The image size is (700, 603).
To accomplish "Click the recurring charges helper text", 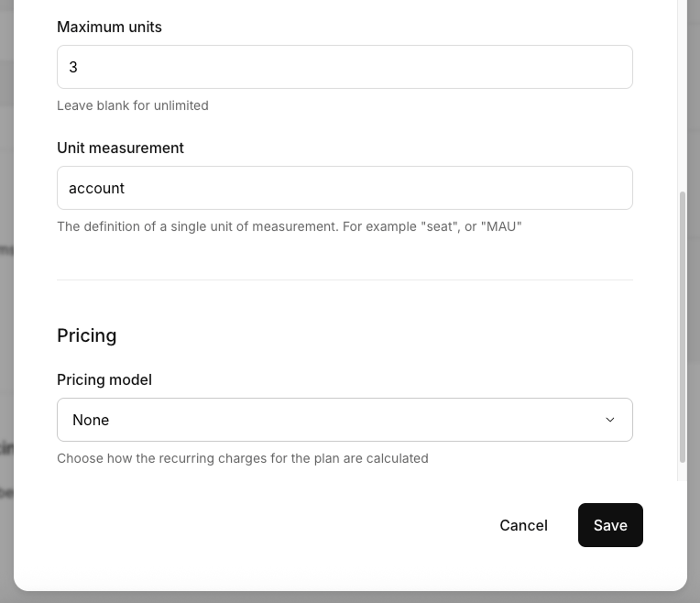I will pos(242,459).
